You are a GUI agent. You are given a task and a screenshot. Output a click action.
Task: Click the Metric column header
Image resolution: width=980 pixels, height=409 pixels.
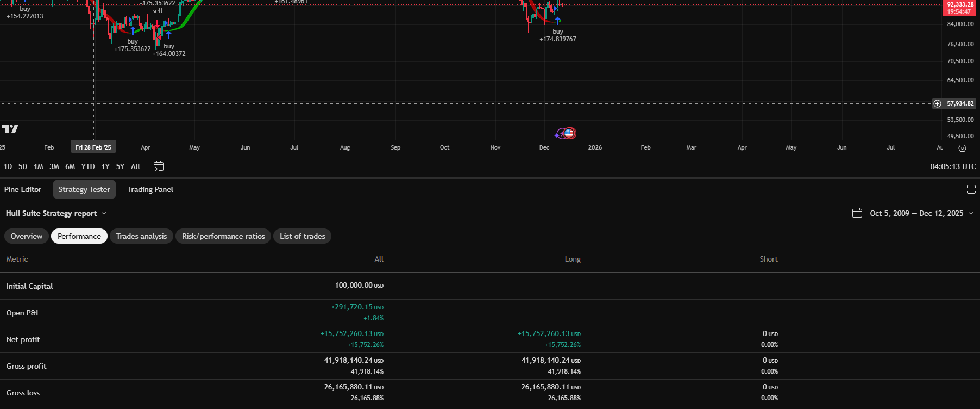[x=17, y=259]
